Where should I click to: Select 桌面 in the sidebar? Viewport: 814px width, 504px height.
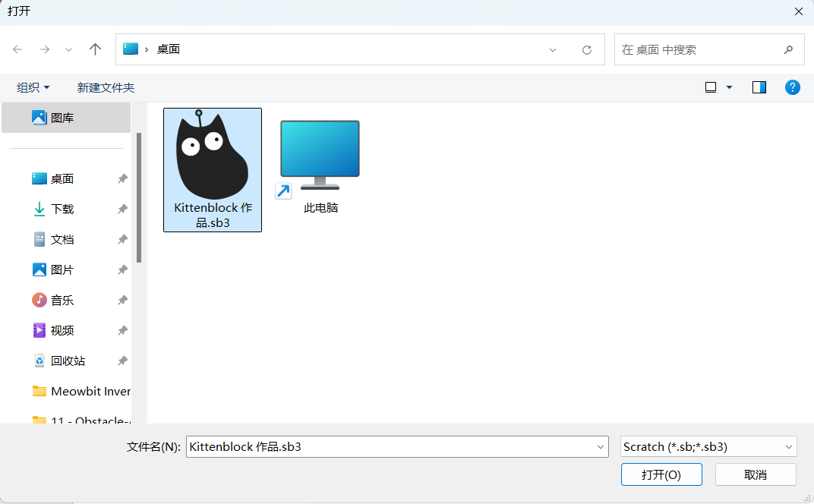coord(62,178)
